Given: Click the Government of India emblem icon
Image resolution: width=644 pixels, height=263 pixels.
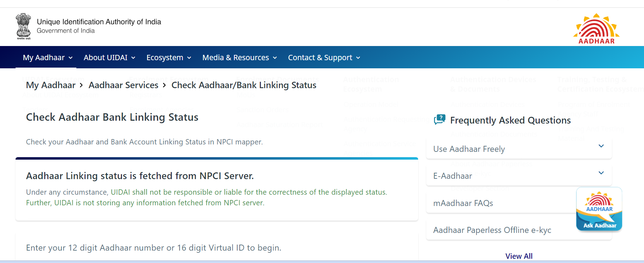Looking at the screenshot, I should pyautogui.click(x=23, y=26).
